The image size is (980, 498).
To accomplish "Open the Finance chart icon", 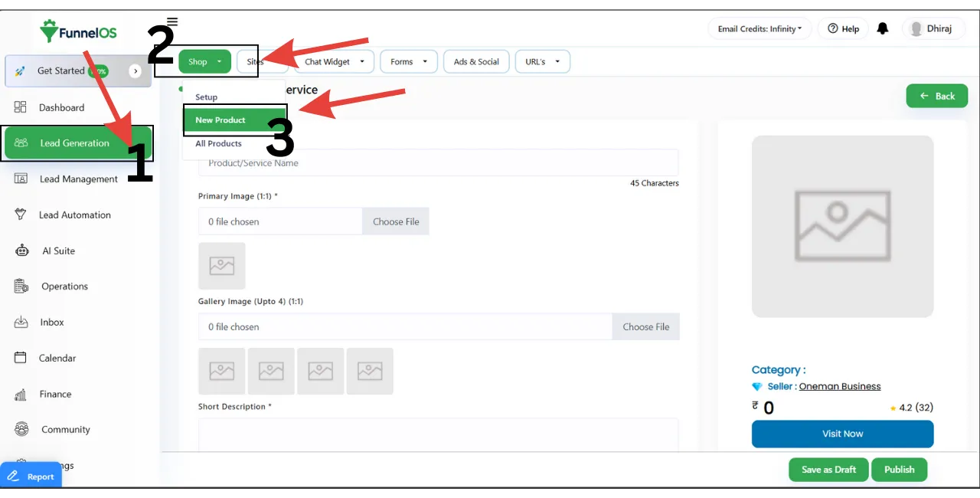I will point(21,394).
